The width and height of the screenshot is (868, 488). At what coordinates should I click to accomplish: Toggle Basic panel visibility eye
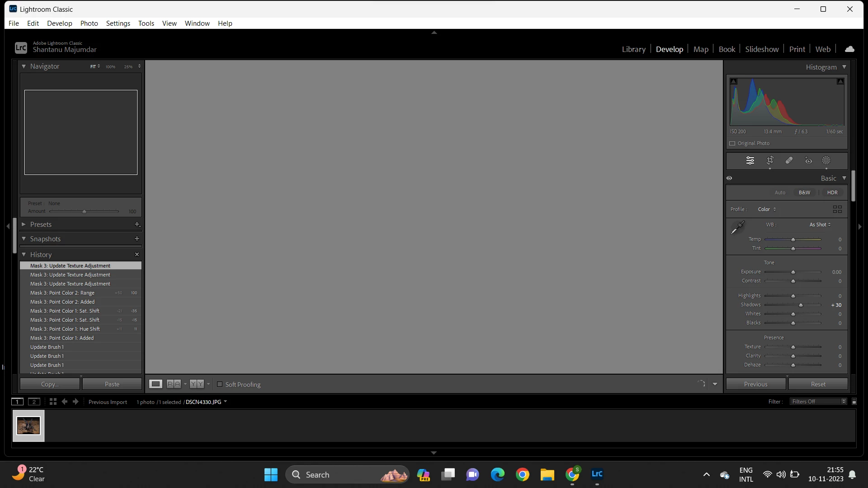coord(729,178)
